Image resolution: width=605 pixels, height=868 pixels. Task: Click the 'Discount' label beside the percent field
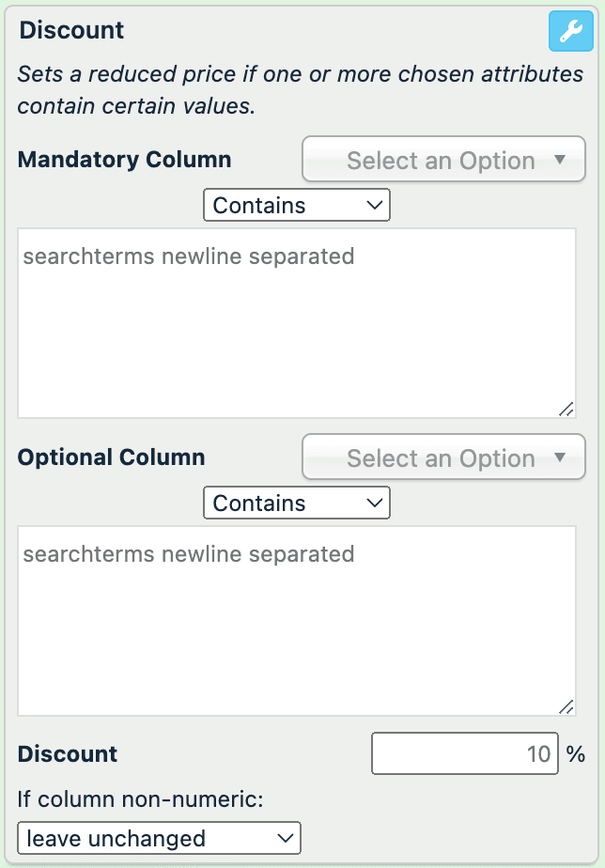[68, 753]
